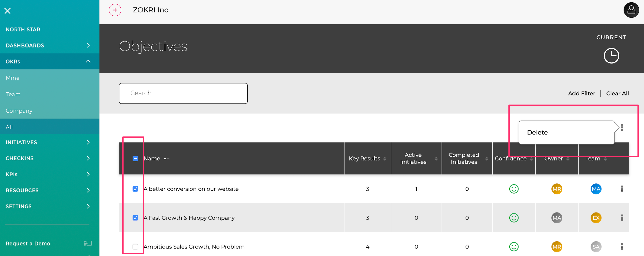The width and height of the screenshot is (644, 256).
Task: Click confidence smiley for A better conversion row
Action: 514,189
